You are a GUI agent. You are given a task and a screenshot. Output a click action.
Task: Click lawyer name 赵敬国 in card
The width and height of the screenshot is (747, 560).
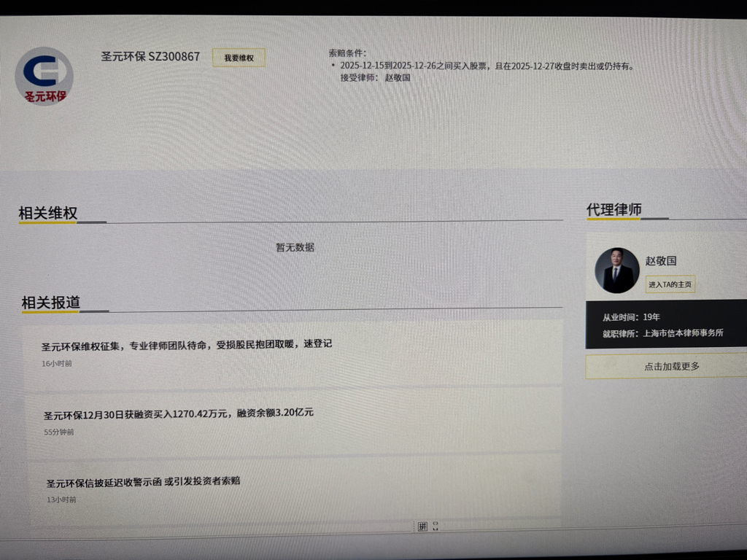[x=661, y=260]
